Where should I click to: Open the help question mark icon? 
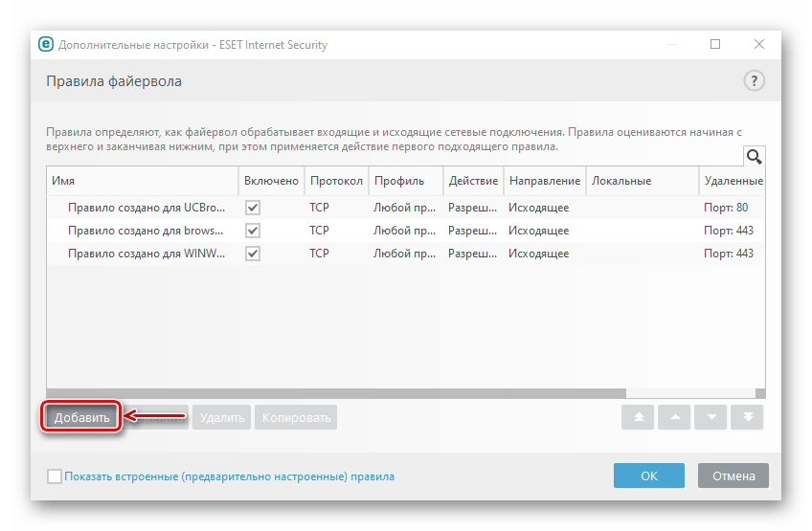(x=754, y=81)
